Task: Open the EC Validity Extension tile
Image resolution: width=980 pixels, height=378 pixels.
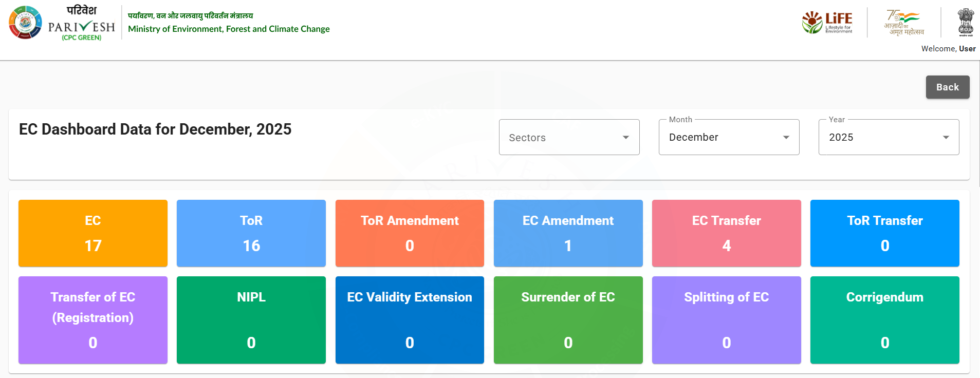Action: tap(410, 319)
